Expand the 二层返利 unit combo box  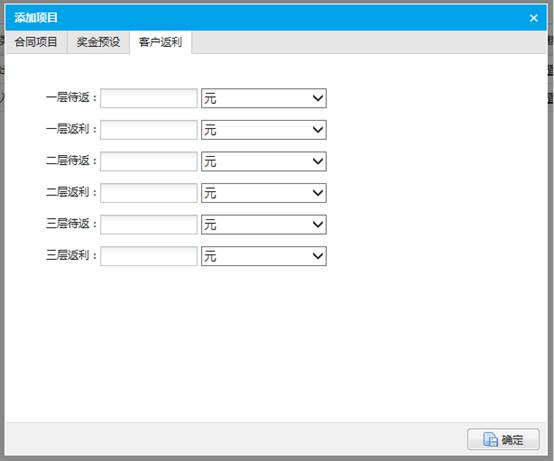pos(264,193)
